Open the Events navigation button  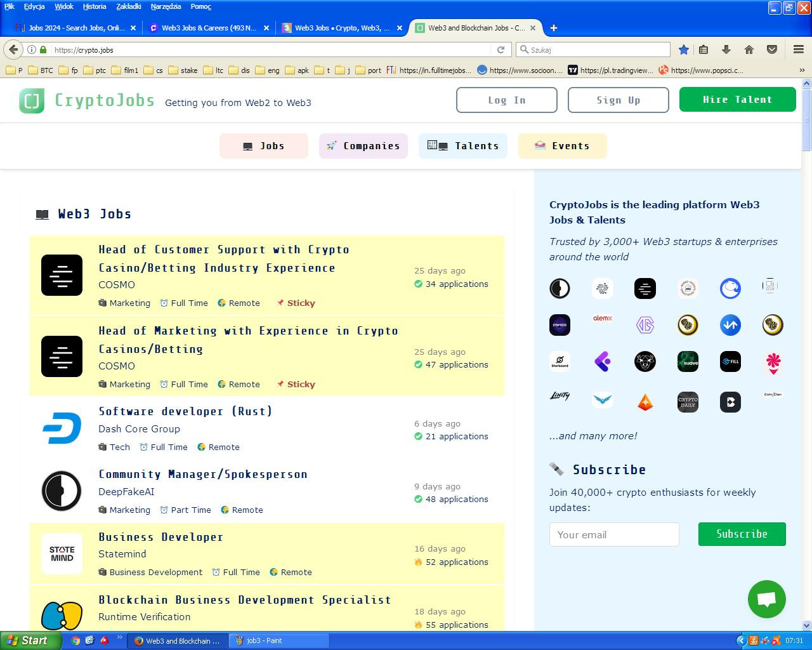[x=562, y=146]
